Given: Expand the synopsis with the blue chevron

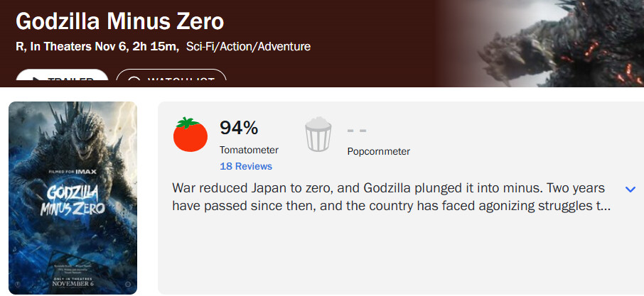Looking at the screenshot, I should click(x=630, y=190).
